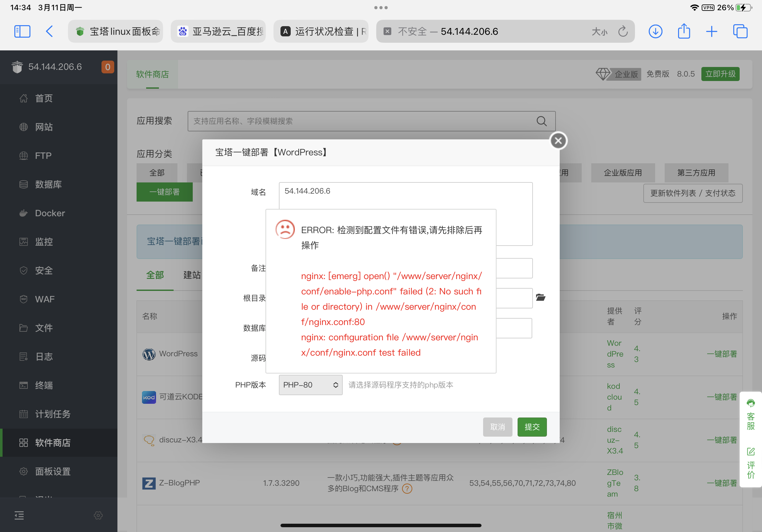Screen dimensions: 762x532
Task: Click the sad face error icon
Action: coord(285,229)
